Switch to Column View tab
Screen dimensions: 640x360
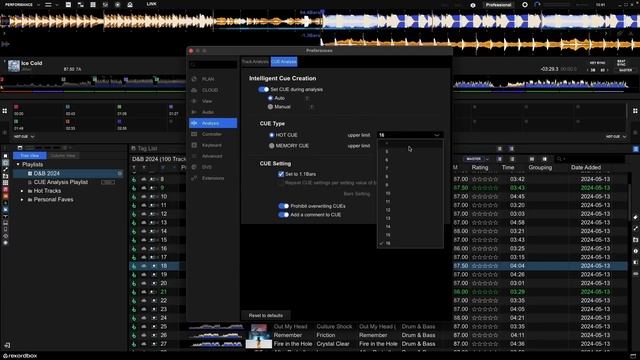pyautogui.click(x=63, y=156)
